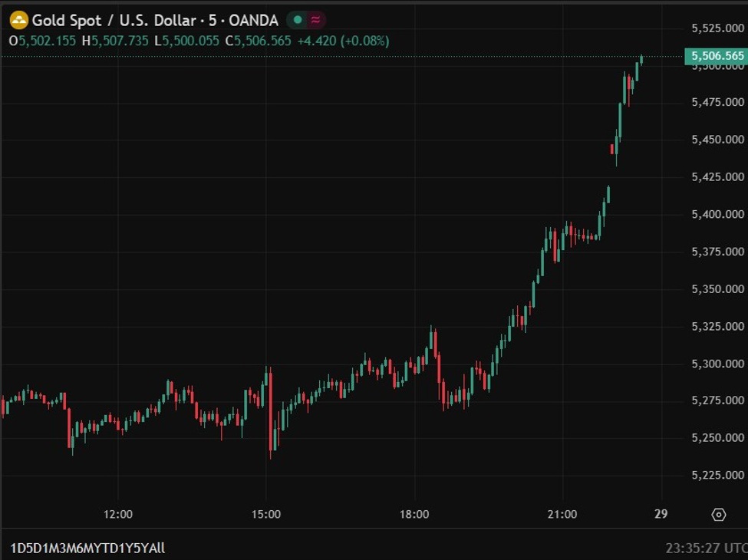Viewport: 748px width, 560px height.
Task: Click the 5,325.000 price axis label
Action: [717, 326]
